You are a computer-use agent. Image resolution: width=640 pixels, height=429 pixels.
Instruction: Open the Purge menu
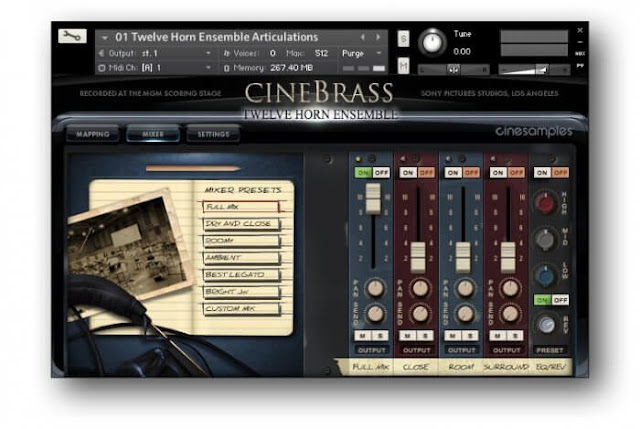tap(362, 53)
